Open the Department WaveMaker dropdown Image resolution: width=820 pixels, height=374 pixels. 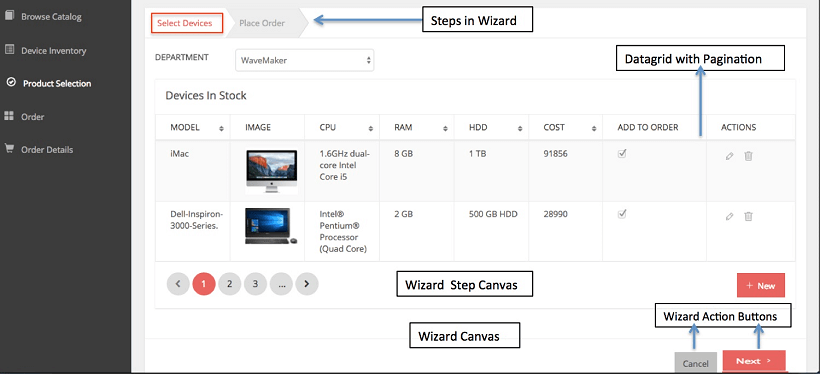304,60
